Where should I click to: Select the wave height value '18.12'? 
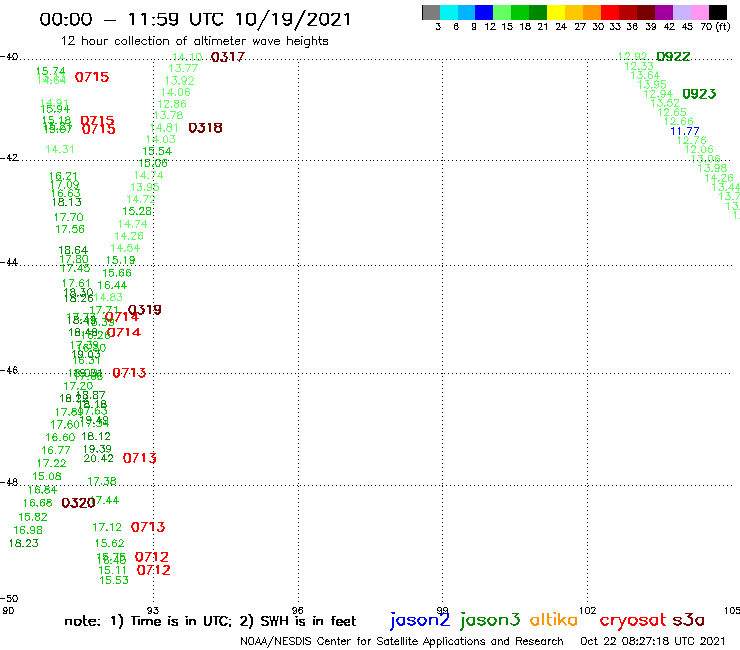[x=96, y=437]
